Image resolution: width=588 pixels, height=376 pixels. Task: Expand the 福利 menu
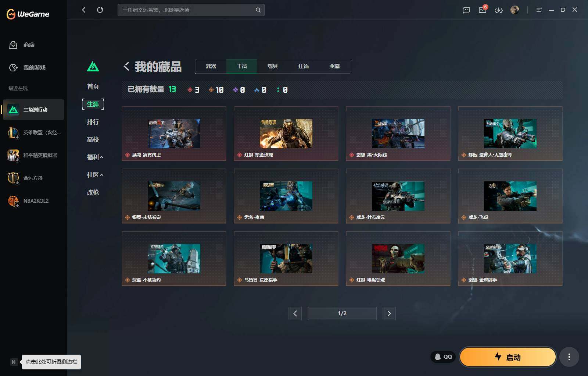click(x=95, y=157)
